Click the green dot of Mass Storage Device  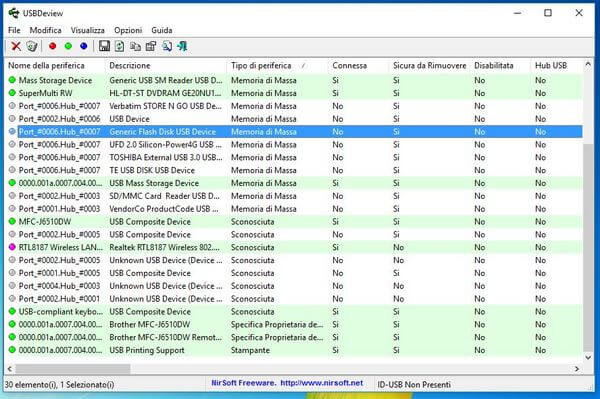[12, 80]
